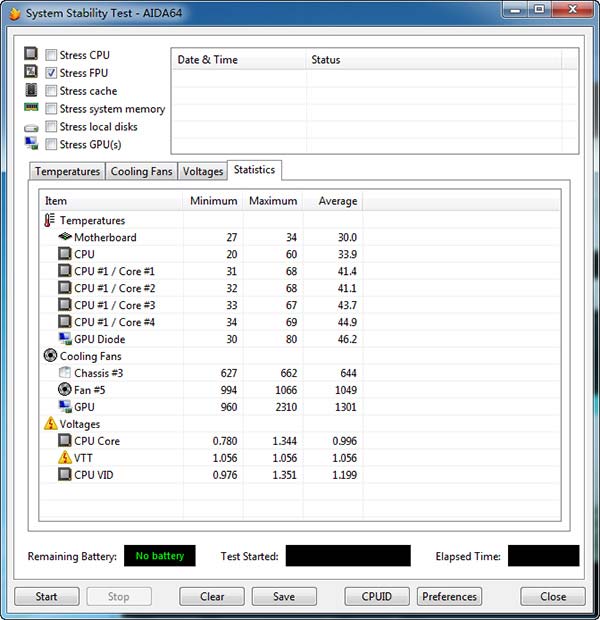Select the Voltages tab

(203, 172)
